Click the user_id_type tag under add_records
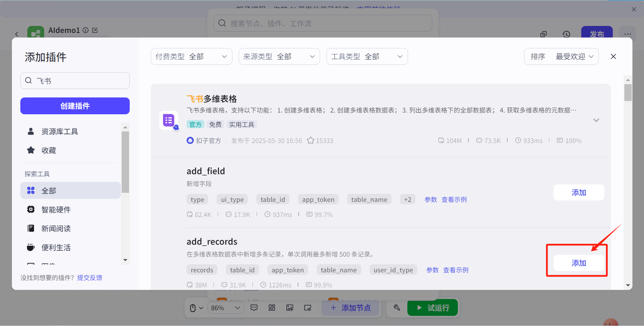 tap(393, 270)
